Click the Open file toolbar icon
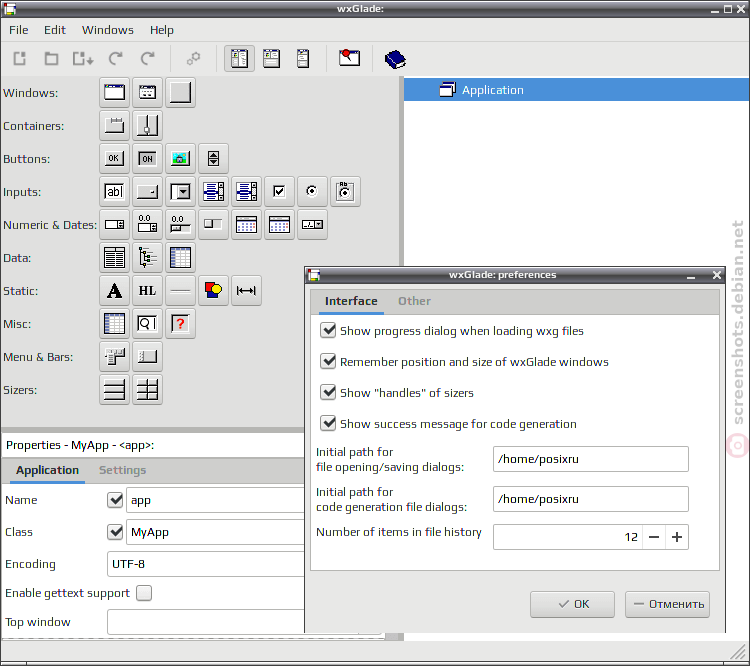The height and width of the screenshot is (666, 750). pos(51,59)
